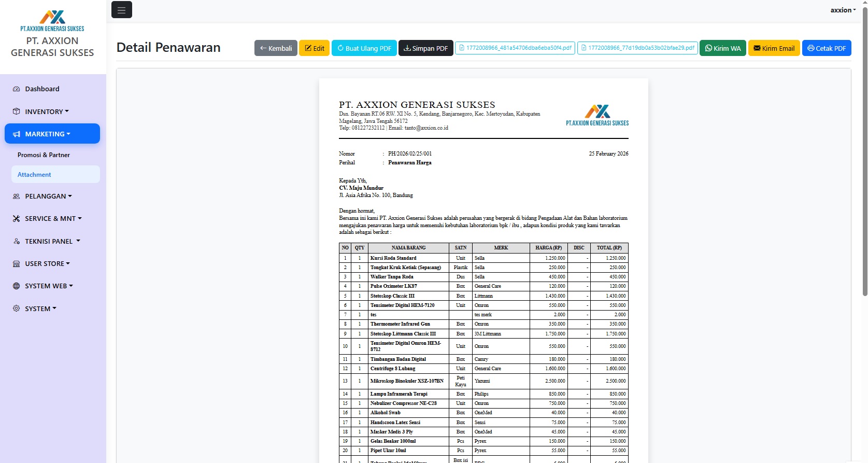
Task: Open Promosi & Partner submenu item
Action: 55,155
